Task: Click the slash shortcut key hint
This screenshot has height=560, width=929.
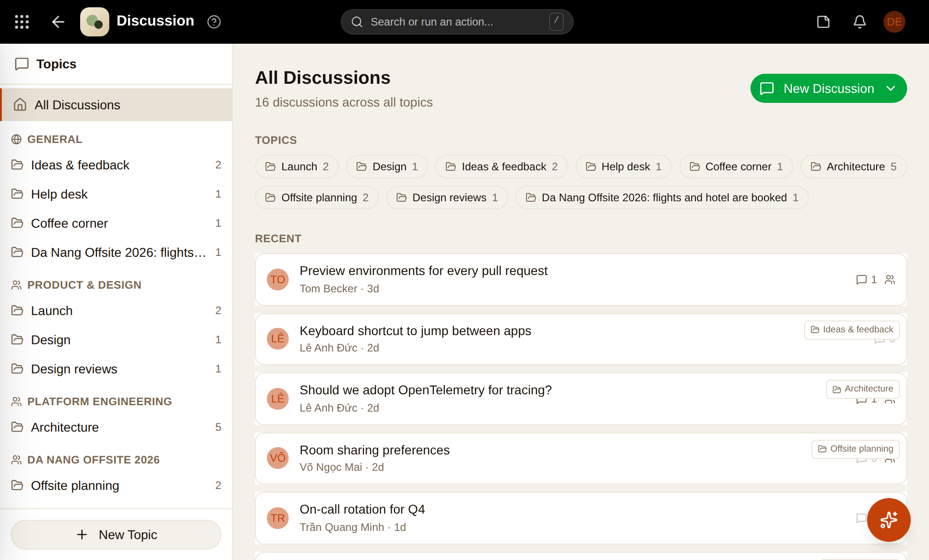Action: click(556, 22)
